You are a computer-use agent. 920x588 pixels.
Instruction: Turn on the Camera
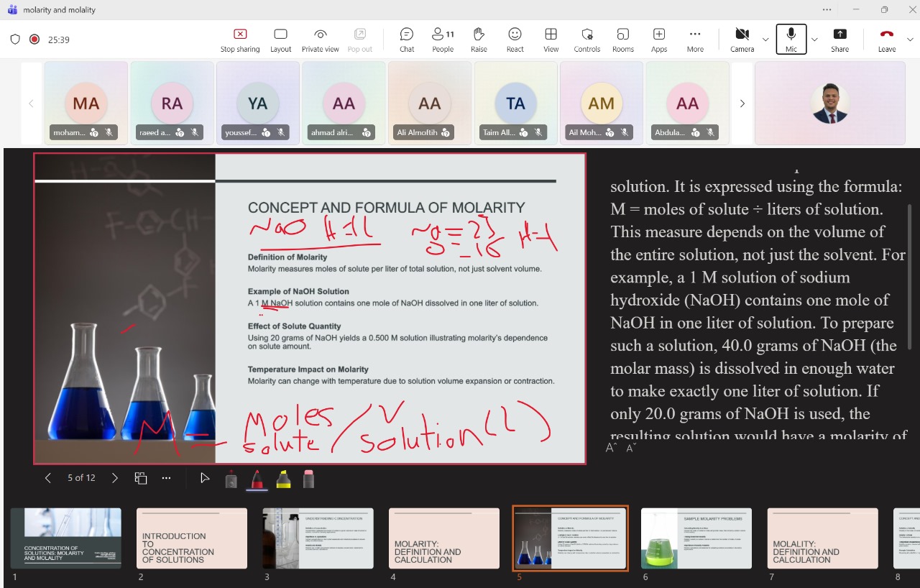tap(742, 40)
